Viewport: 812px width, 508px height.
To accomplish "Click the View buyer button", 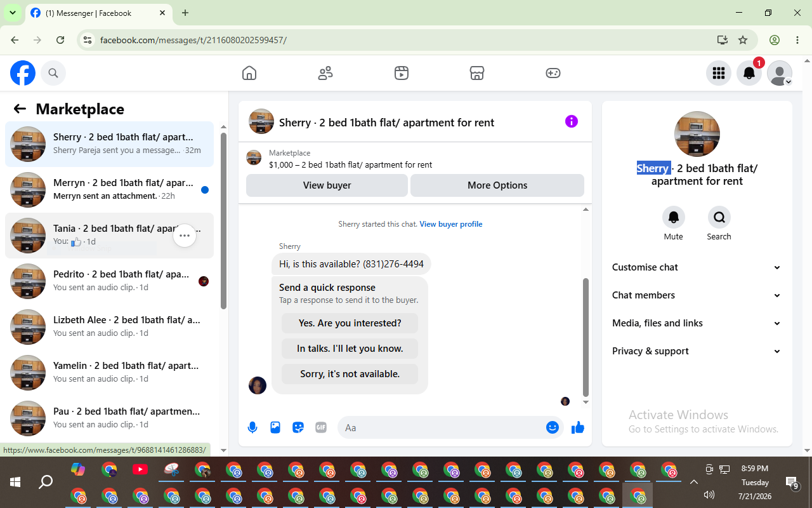I will 327,185.
